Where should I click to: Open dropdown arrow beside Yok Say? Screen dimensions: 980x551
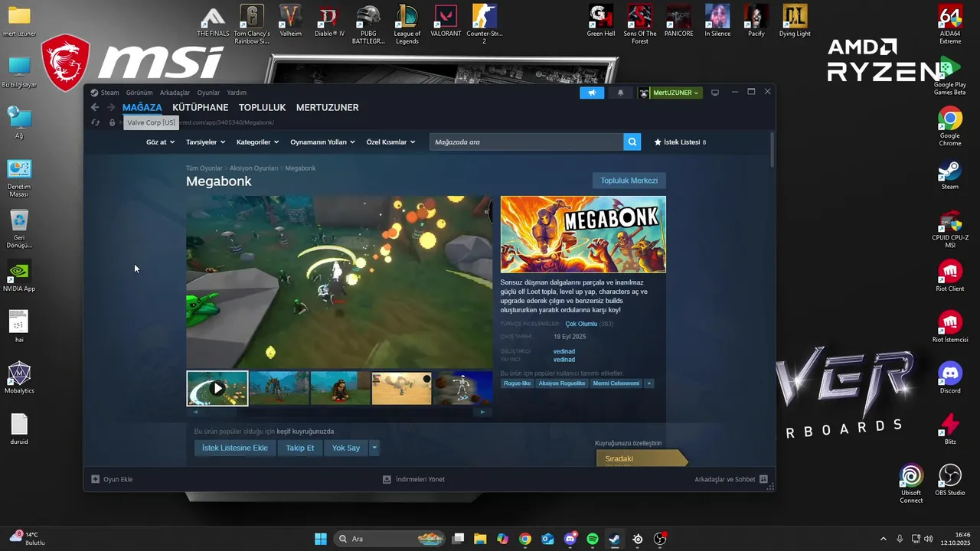pyautogui.click(x=374, y=448)
